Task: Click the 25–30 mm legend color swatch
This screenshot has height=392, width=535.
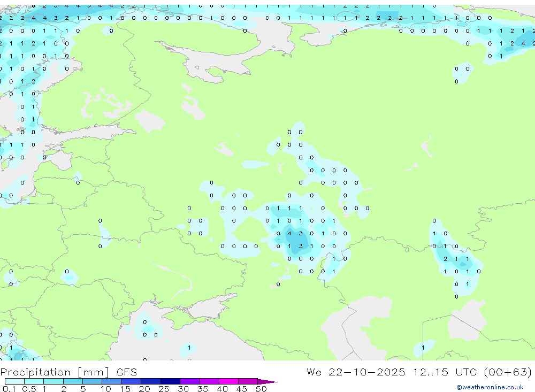Action: coord(170,381)
